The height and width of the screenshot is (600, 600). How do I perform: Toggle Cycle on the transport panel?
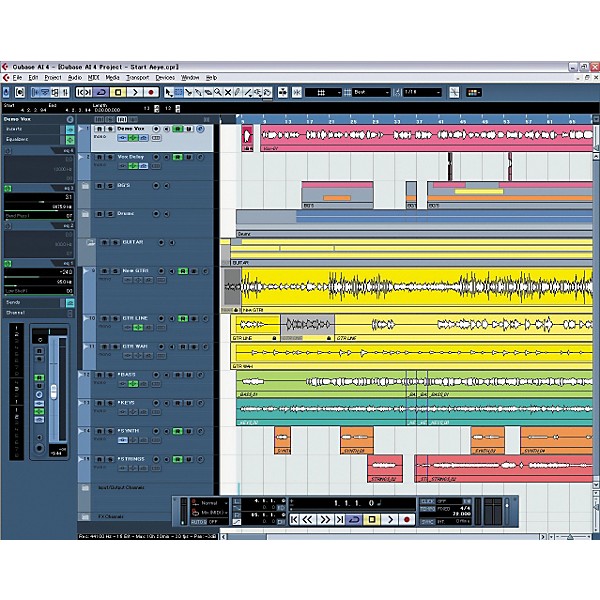354,519
